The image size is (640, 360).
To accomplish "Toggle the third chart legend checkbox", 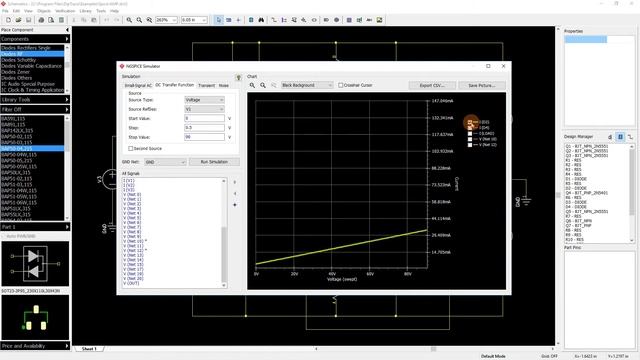I will 470,133.
